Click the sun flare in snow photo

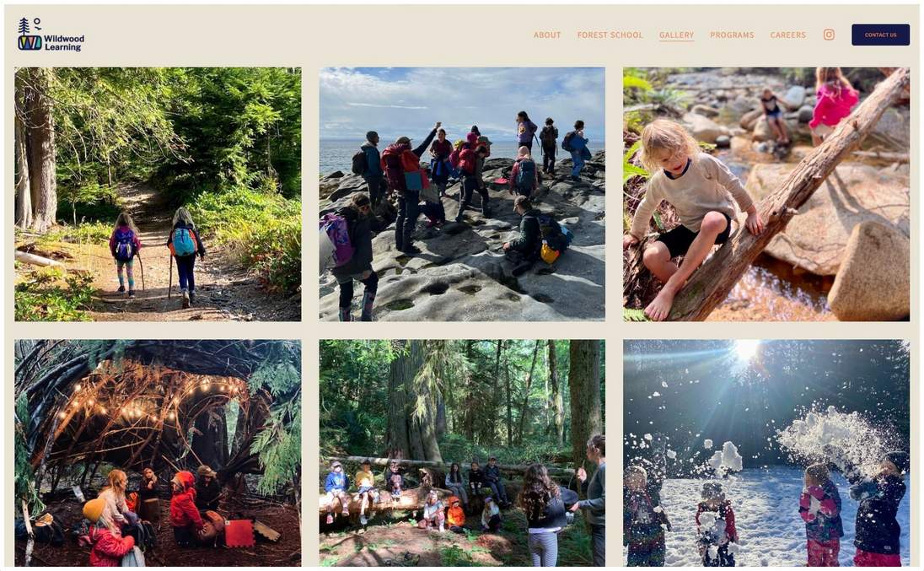point(746,351)
